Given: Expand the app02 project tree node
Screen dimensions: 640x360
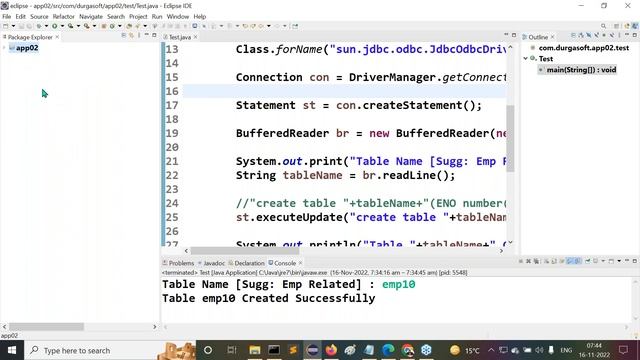Looking at the screenshot, I should [4, 48].
